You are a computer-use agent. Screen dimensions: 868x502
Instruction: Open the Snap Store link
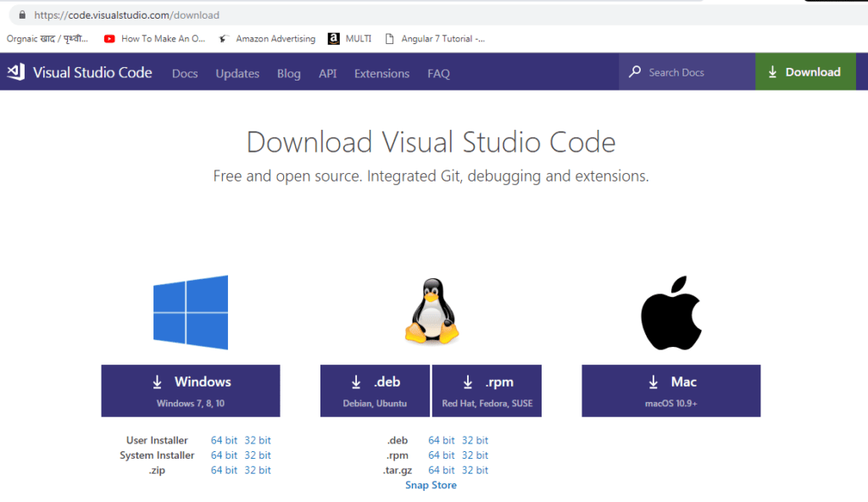431,484
